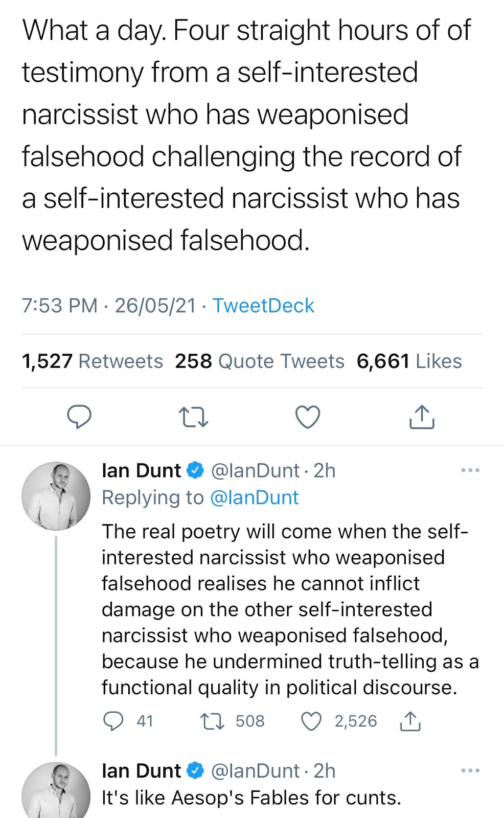504x818 pixels.
Task: Open the TweetDeck source link
Action: [263, 306]
